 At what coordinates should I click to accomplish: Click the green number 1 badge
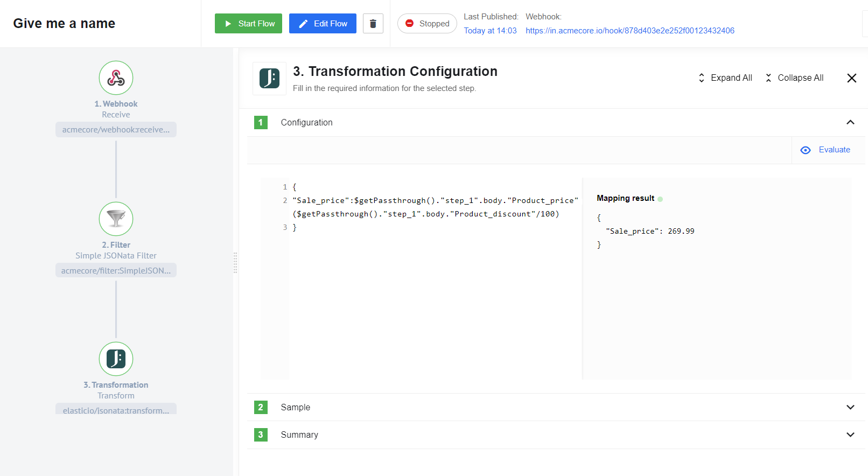[x=261, y=123]
